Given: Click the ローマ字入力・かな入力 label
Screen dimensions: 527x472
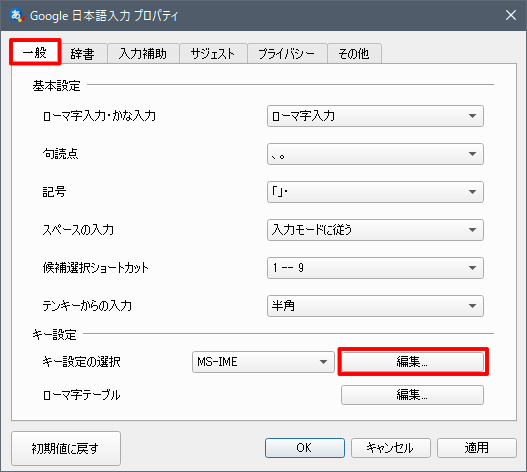Looking at the screenshot, I should 99,116.
